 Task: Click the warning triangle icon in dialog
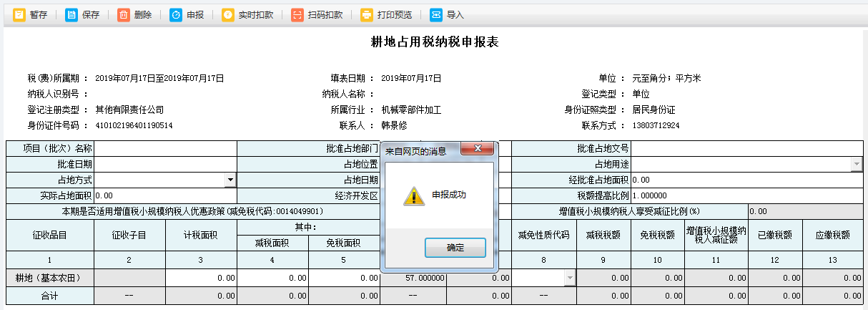click(x=413, y=196)
